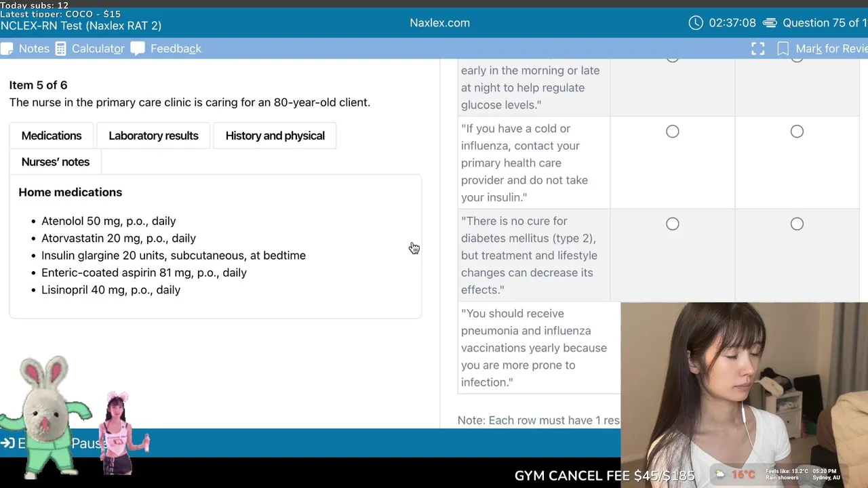Viewport: 868px width, 488px height.
Task: Click the 16°C temperature reading
Action: pyautogui.click(x=743, y=474)
